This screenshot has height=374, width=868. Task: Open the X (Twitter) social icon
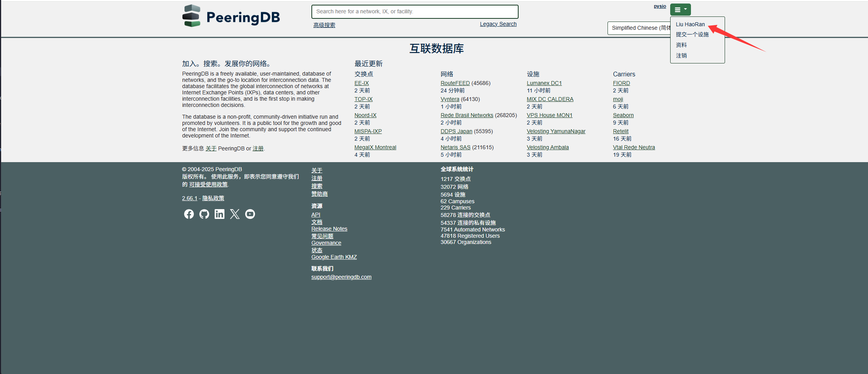point(235,214)
